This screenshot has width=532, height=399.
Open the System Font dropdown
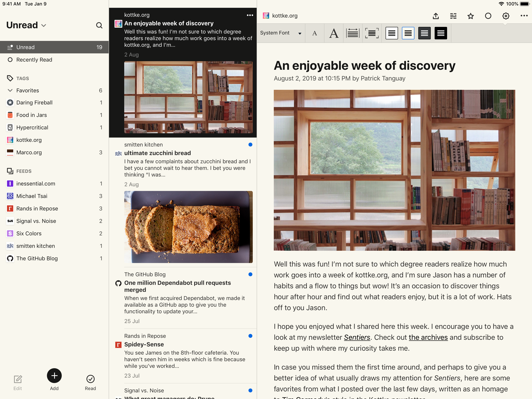(280, 33)
